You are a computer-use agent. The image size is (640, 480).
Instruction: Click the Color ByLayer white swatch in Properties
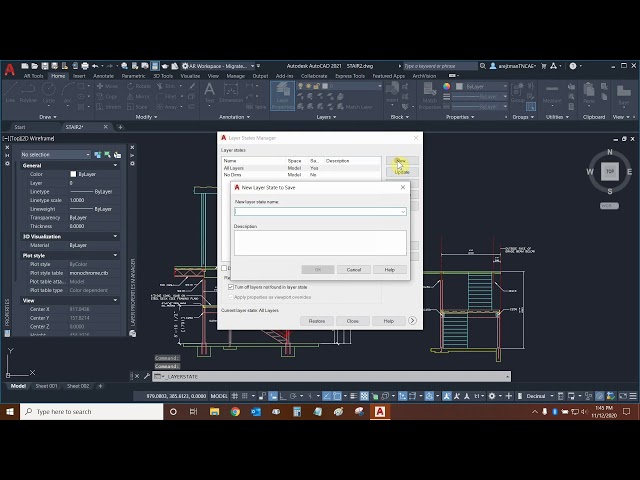(73, 174)
